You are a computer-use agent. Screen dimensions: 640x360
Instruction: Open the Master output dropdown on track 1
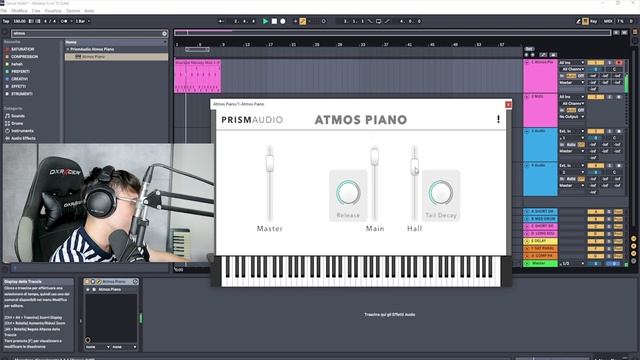tap(571, 83)
